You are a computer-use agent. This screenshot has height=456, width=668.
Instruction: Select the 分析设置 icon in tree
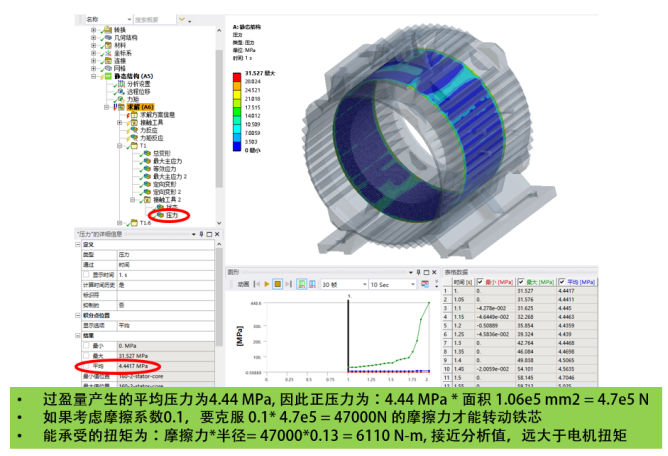tap(121, 84)
